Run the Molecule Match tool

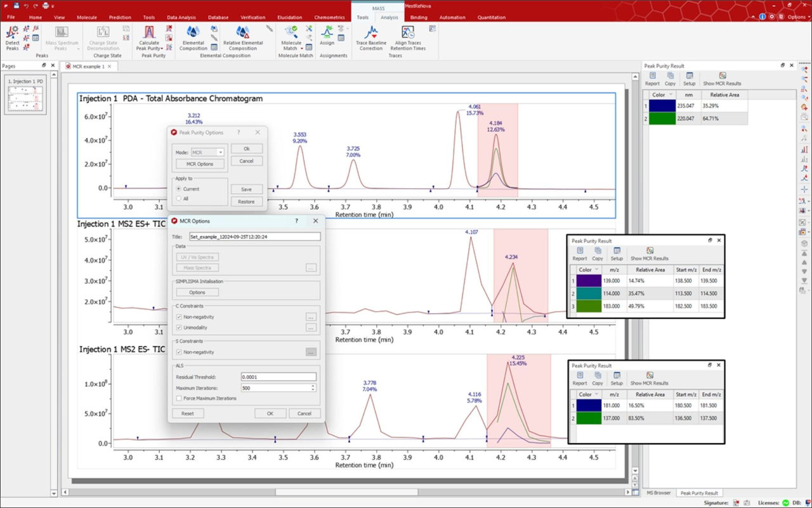(x=292, y=37)
